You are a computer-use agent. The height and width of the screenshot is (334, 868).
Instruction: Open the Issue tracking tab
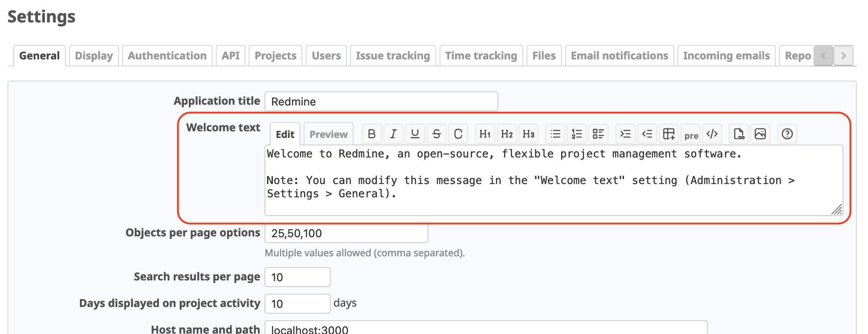393,56
